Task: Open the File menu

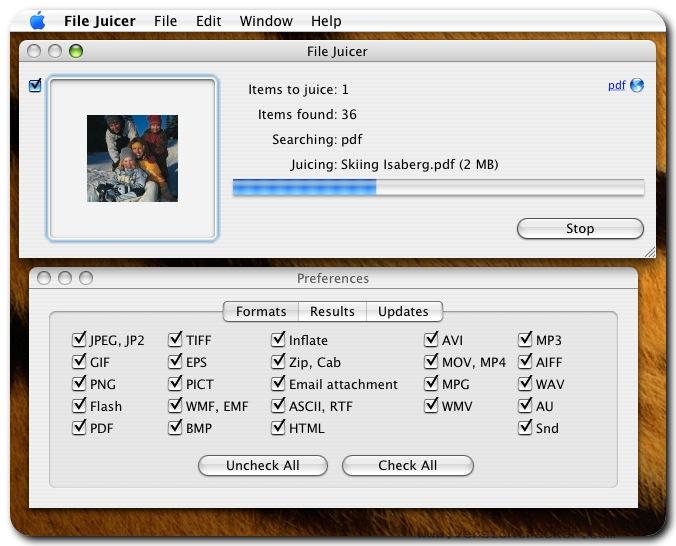Action: [166, 21]
